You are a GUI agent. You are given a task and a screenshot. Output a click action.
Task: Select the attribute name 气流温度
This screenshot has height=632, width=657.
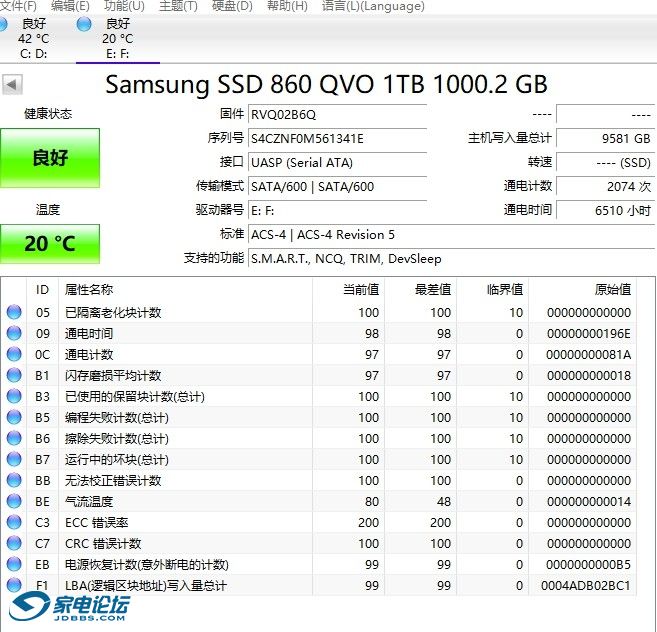tap(89, 502)
